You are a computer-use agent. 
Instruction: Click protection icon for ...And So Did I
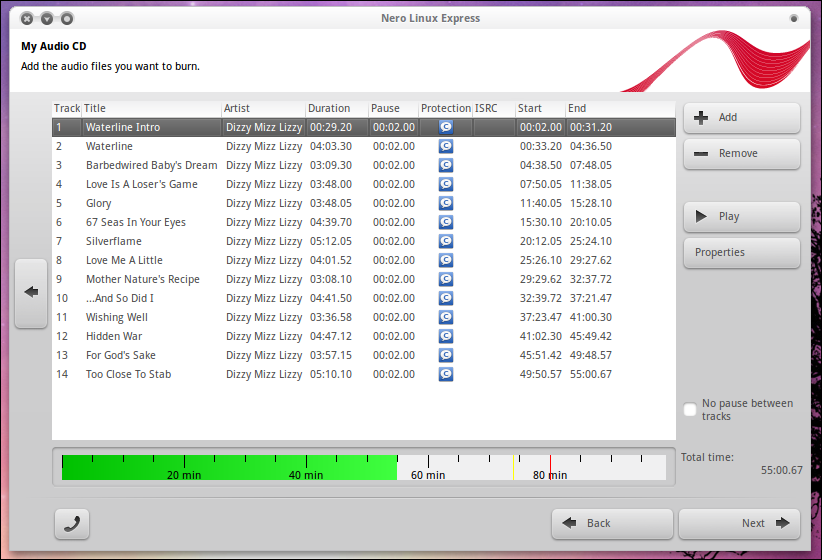coord(446,298)
